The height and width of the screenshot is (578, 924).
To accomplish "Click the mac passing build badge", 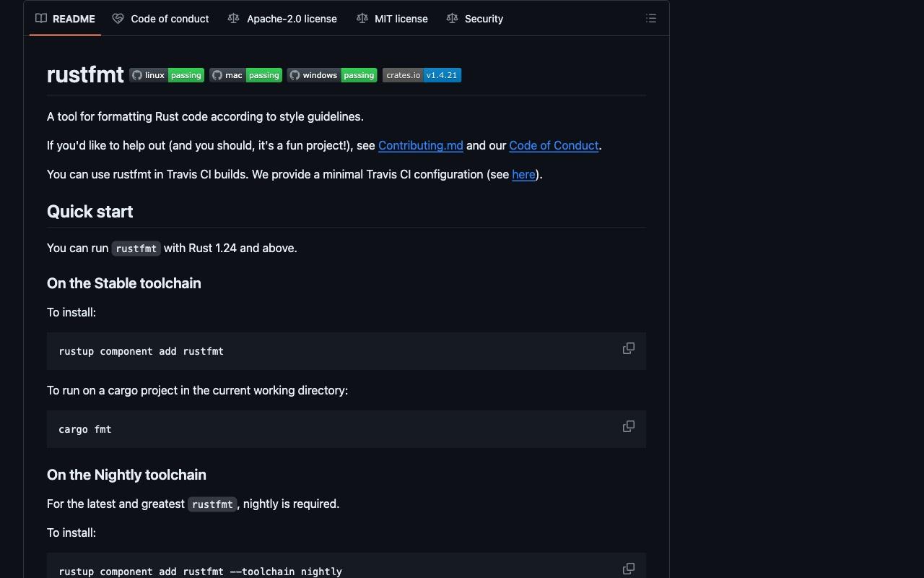I will point(245,75).
